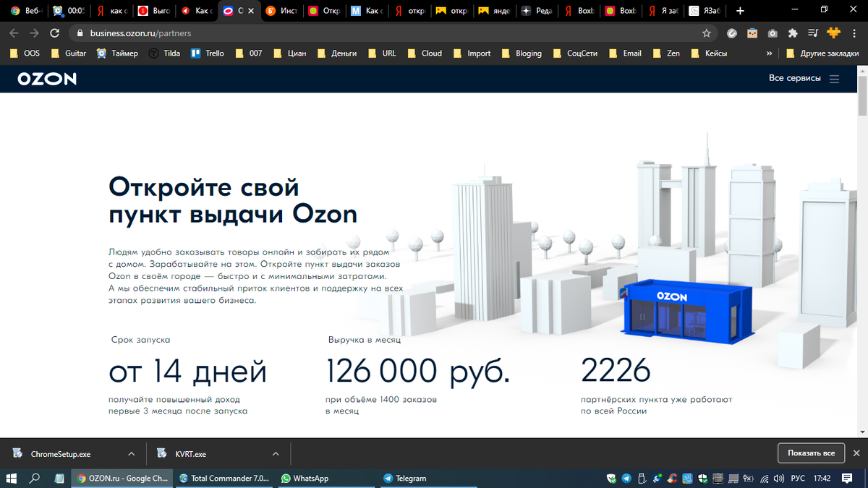Viewport: 868px width, 488px height.
Task: Open the Wi-Fi network tray icon
Action: [x=765, y=479]
